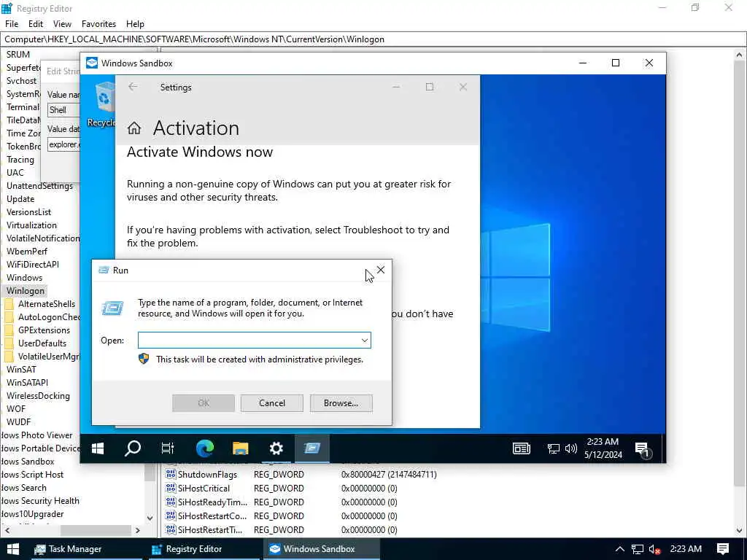Open the sandbox Start menu
The image size is (747, 560).
(x=98, y=448)
